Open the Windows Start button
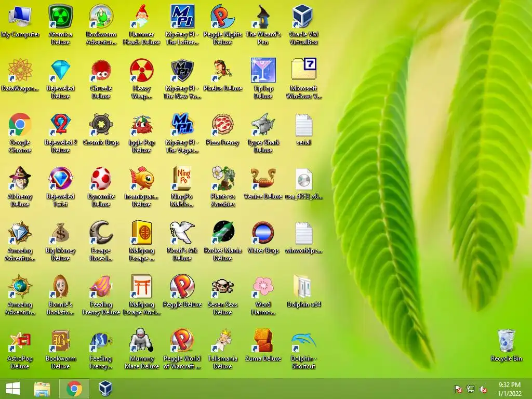The image size is (532, 399). pyautogui.click(x=13, y=389)
